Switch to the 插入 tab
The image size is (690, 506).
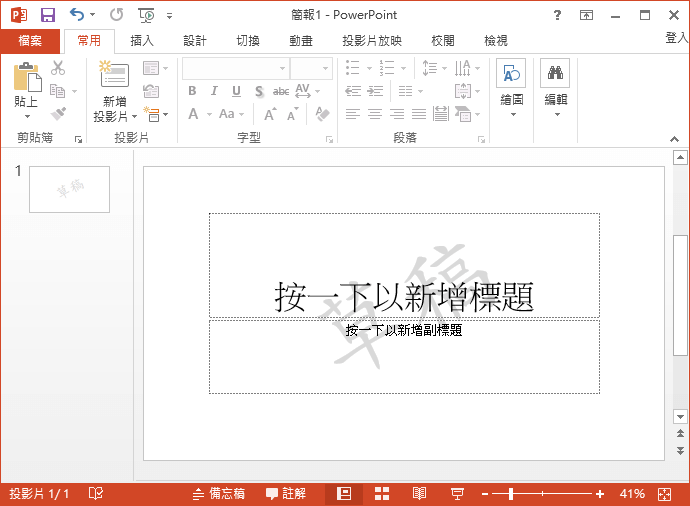pyautogui.click(x=142, y=41)
